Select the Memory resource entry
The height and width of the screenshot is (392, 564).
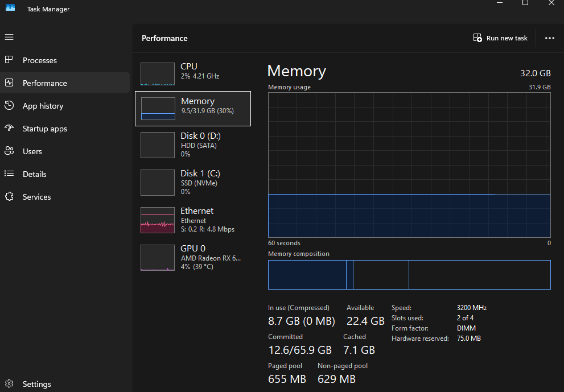coord(192,108)
